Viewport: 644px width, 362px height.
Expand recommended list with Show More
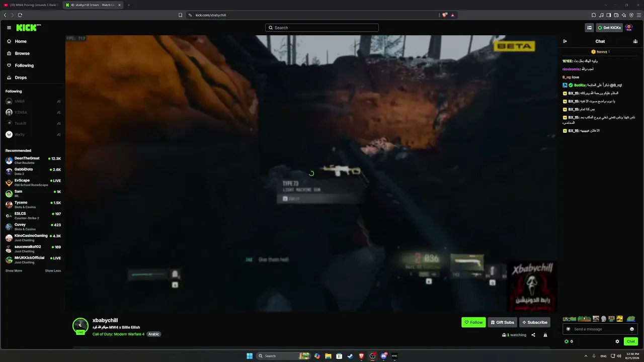(14, 271)
